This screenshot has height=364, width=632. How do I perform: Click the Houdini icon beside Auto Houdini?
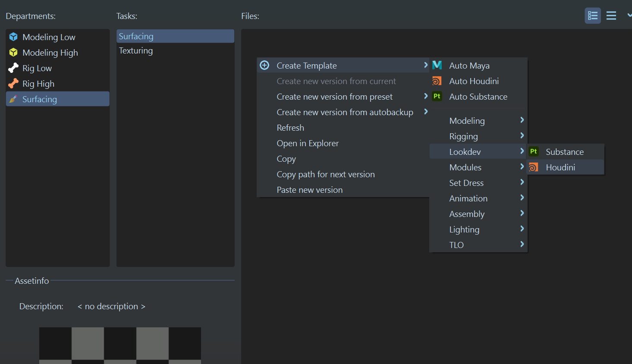[437, 81]
